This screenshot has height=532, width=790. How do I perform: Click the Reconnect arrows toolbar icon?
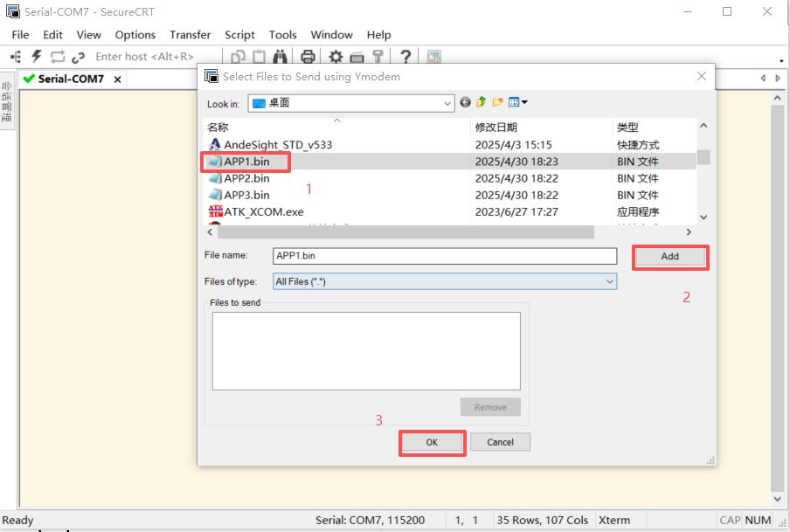coord(58,57)
